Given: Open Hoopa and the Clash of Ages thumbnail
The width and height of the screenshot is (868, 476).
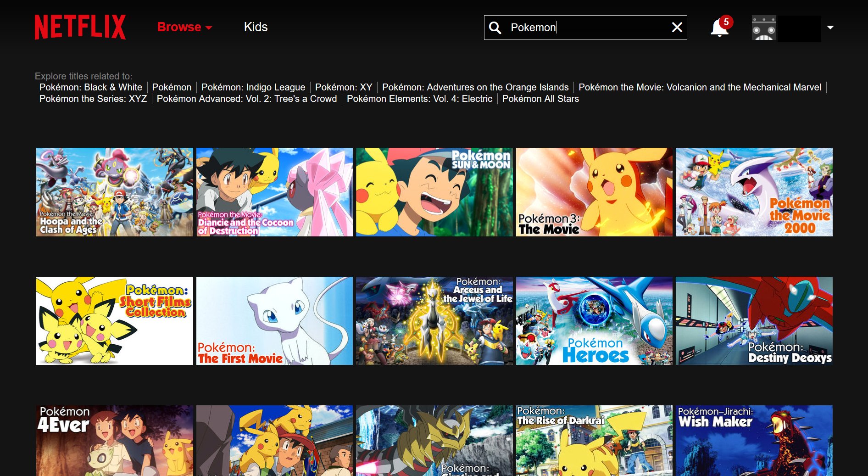Looking at the screenshot, I should tap(115, 192).
